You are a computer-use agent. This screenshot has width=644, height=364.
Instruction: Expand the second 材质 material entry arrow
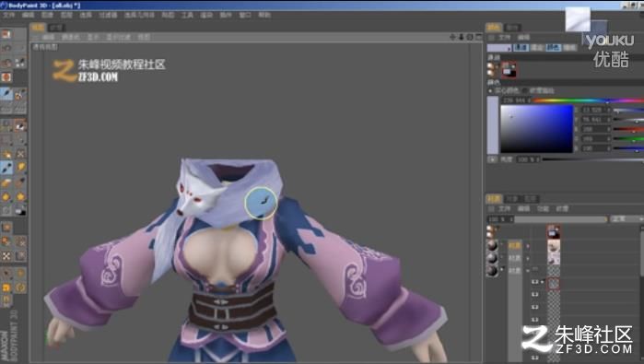(528, 258)
